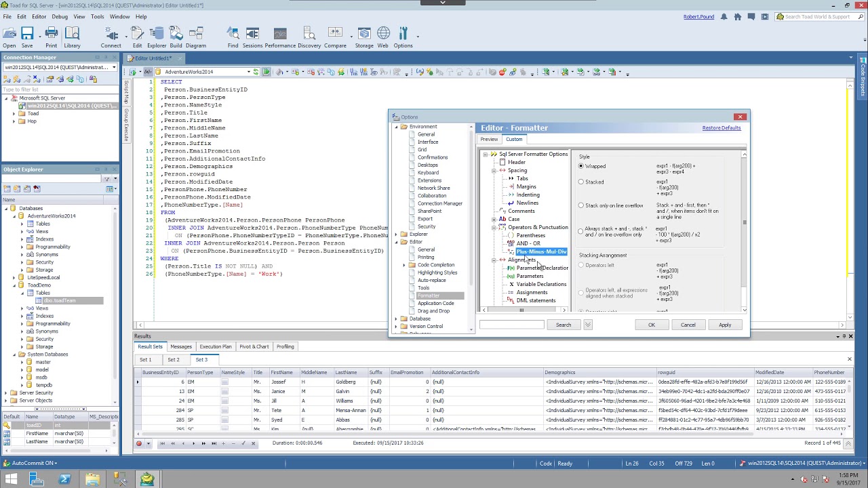Open the Debug menu

coord(60,16)
